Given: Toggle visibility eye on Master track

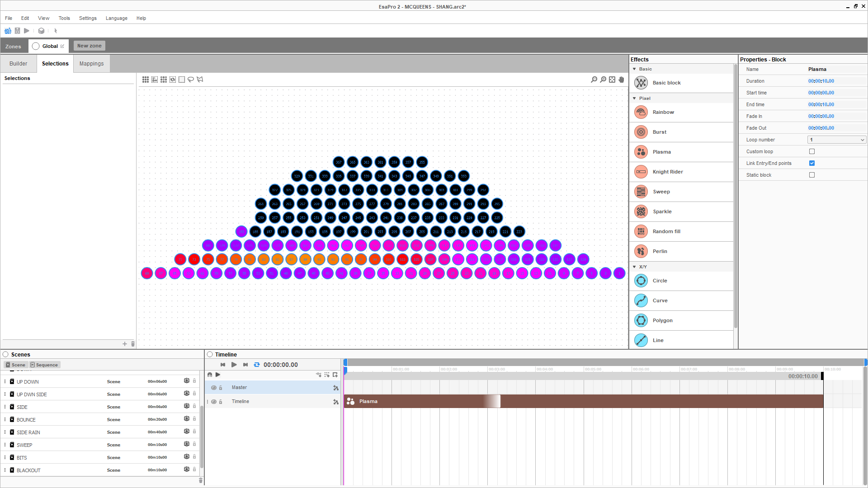Looking at the screenshot, I should coord(214,388).
